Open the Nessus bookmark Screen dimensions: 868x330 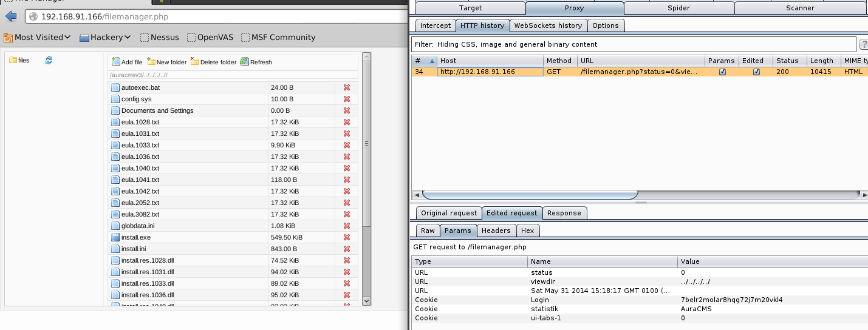[160, 37]
